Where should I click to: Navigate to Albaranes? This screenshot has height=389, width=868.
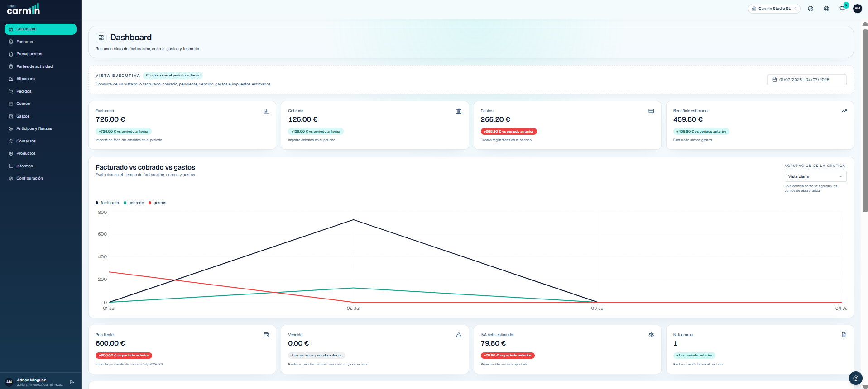point(40,79)
